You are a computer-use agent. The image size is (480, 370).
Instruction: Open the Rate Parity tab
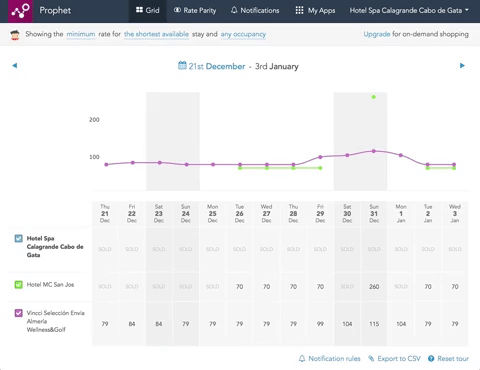(x=195, y=11)
